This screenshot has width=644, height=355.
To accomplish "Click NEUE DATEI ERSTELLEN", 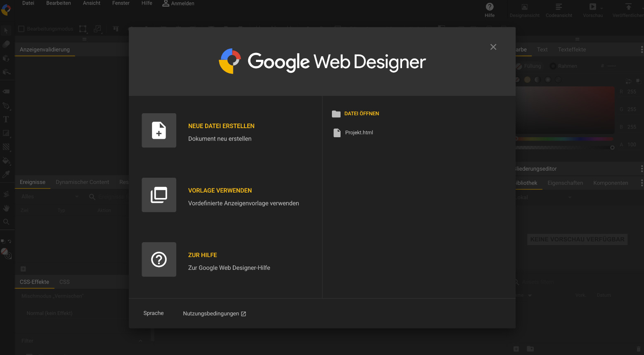I will (x=221, y=126).
